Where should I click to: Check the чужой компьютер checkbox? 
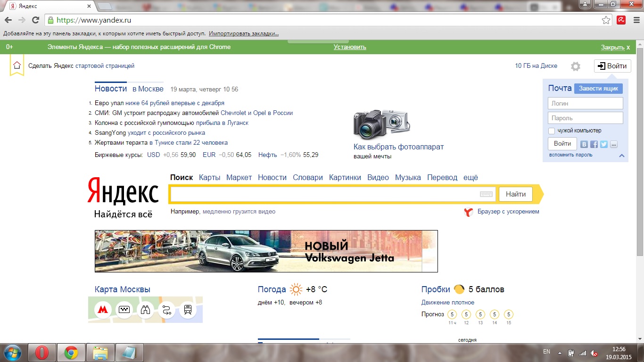(552, 131)
